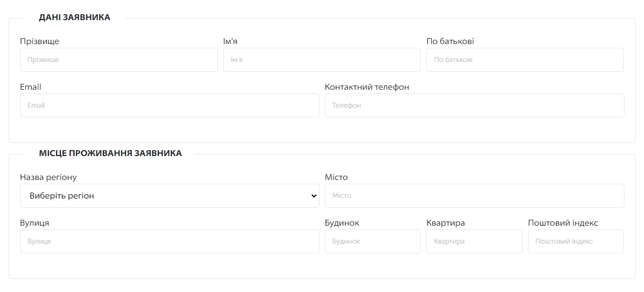The height and width of the screenshot is (292, 644).
Task: Click the Місто input field
Action: click(x=474, y=196)
